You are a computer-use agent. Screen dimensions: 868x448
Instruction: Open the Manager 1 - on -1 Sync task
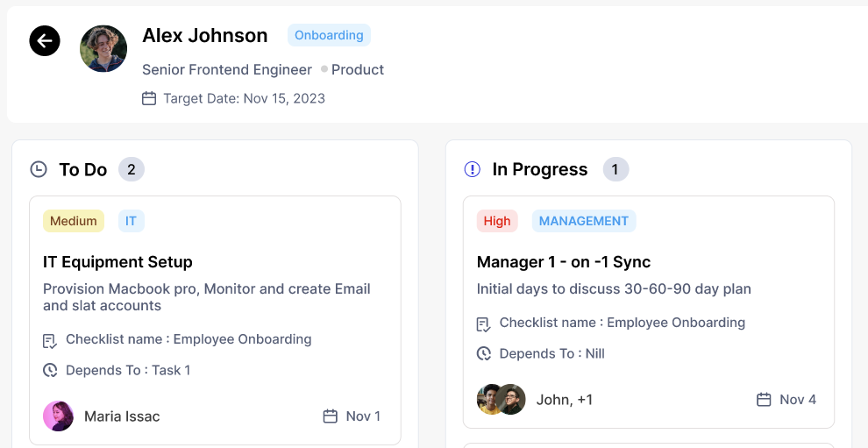564,262
